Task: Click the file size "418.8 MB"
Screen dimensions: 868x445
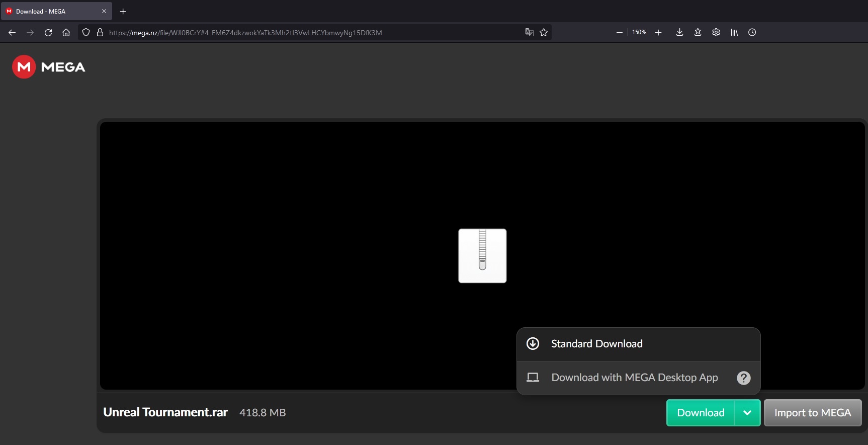Action: coord(263,413)
